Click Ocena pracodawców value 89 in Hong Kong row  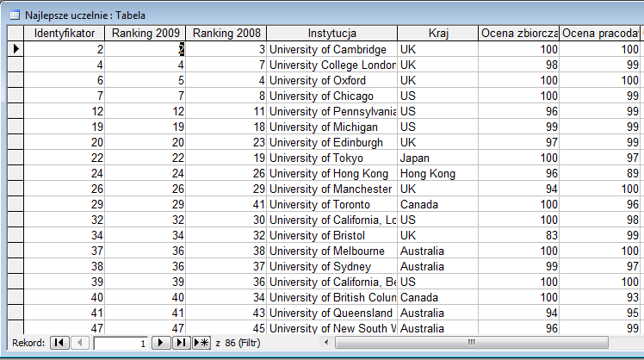coord(599,173)
